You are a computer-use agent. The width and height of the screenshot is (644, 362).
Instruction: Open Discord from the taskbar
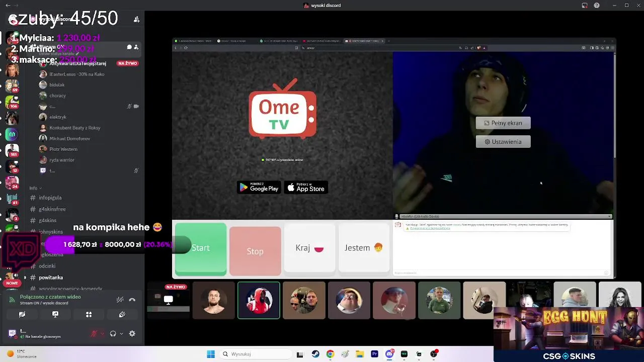click(x=389, y=354)
